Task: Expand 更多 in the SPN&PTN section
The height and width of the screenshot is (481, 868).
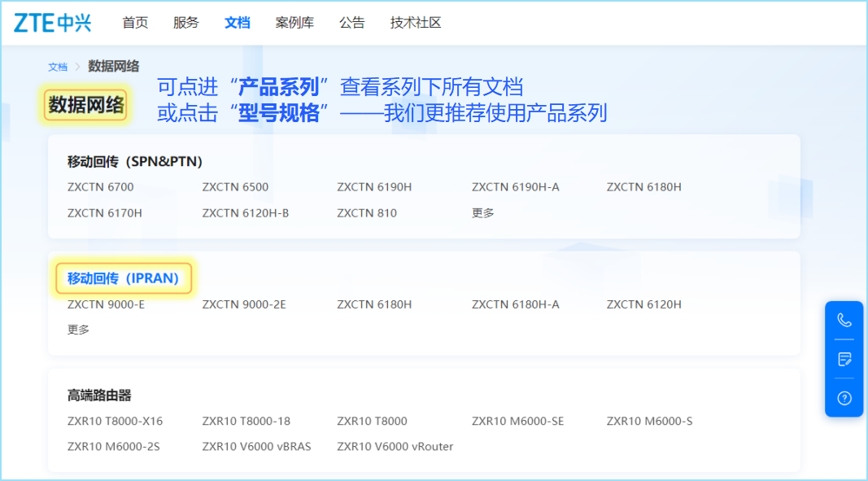Action: [482, 212]
